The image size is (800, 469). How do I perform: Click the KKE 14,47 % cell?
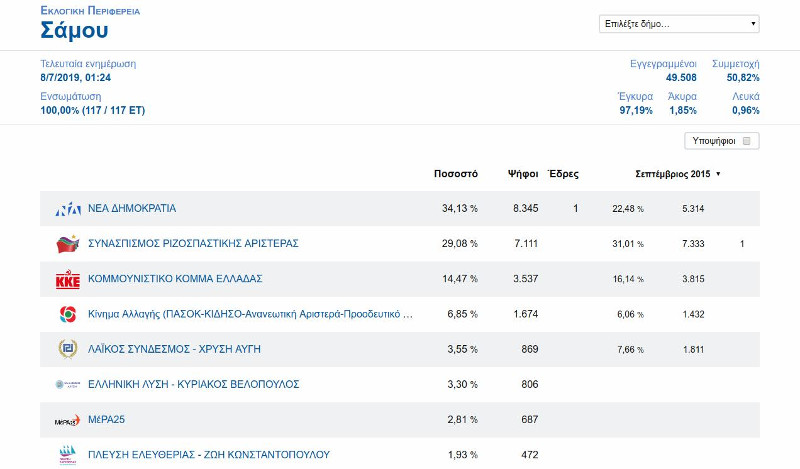(x=460, y=279)
